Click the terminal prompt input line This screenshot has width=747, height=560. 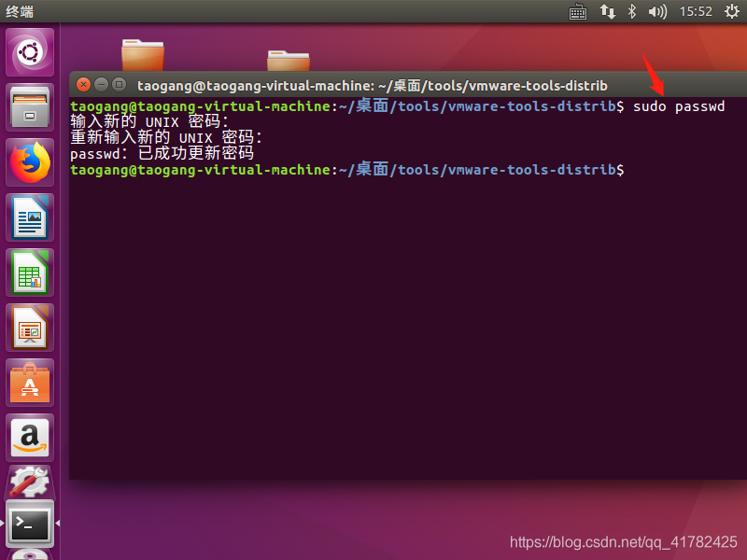pos(408,170)
